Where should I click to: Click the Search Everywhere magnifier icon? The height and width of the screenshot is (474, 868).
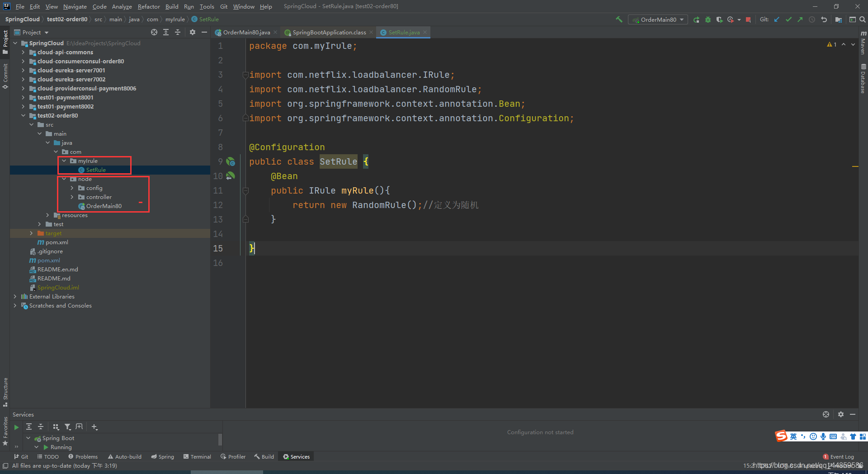tap(863, 19)
